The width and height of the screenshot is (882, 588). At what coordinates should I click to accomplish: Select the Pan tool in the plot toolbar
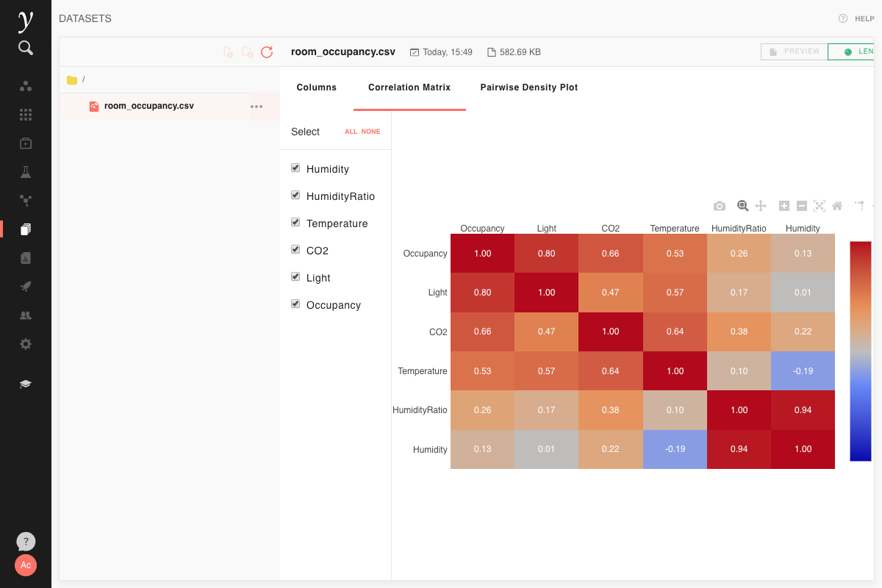click(761, 206)
